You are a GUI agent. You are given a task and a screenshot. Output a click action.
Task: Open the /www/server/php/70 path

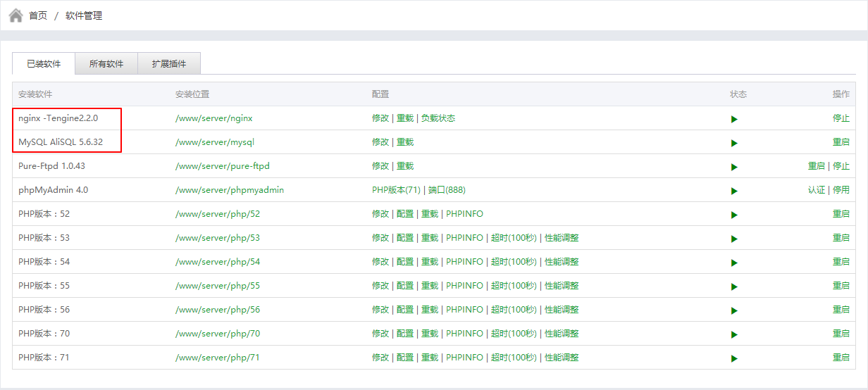coord(218,334)
